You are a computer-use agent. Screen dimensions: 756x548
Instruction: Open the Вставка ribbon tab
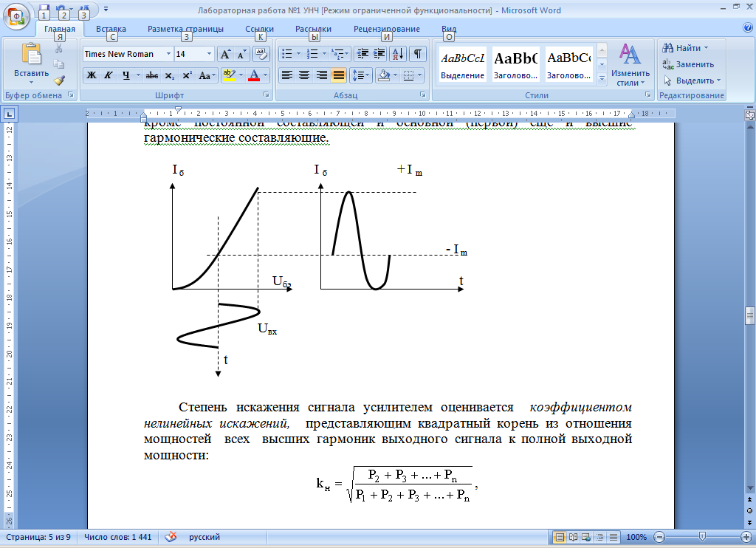pyautogui.click(x=111, y=29)
